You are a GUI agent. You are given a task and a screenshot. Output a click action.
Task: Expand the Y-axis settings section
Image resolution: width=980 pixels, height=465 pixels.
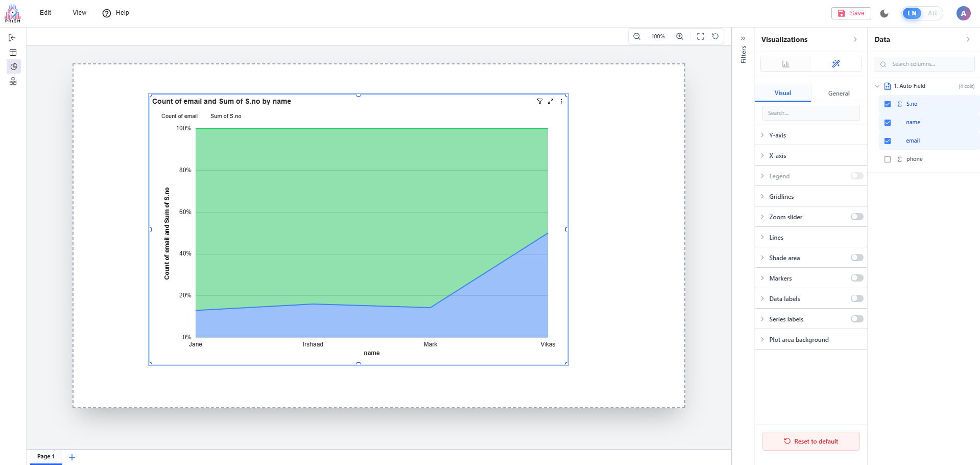[777, 135]
